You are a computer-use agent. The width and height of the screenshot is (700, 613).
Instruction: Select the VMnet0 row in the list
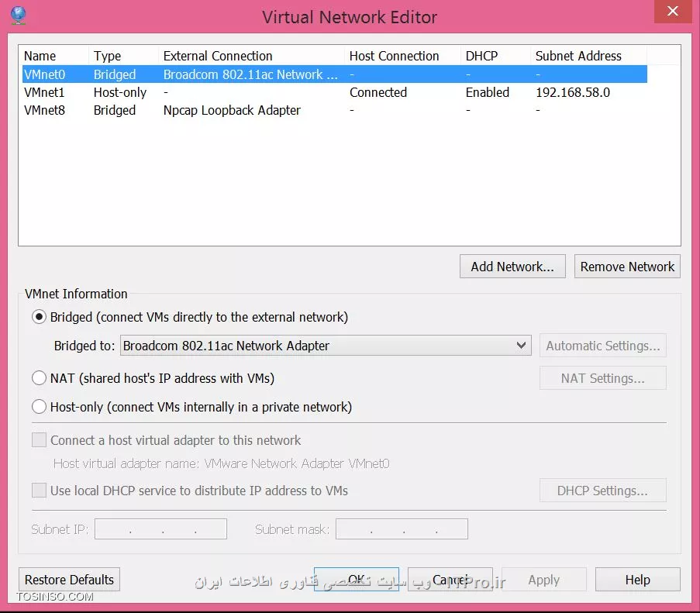(334, 74)
